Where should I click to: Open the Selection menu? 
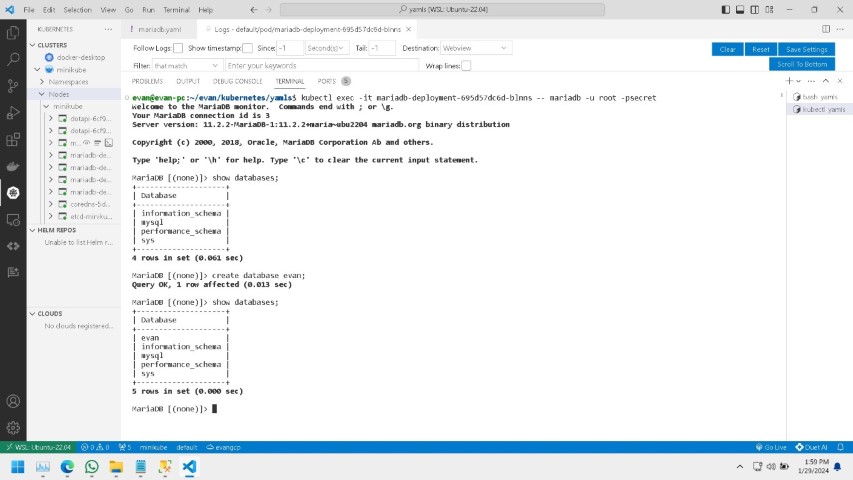[77, 10]
